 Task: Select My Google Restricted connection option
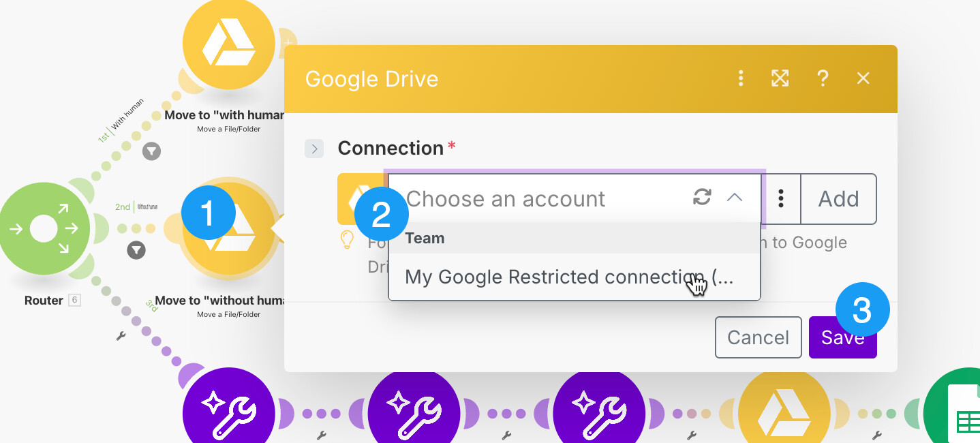(569, 277)
